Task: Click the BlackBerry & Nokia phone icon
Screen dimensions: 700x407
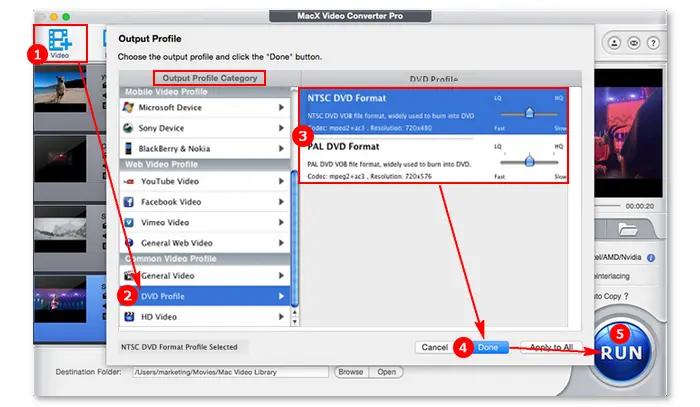Action: [129, 148]
